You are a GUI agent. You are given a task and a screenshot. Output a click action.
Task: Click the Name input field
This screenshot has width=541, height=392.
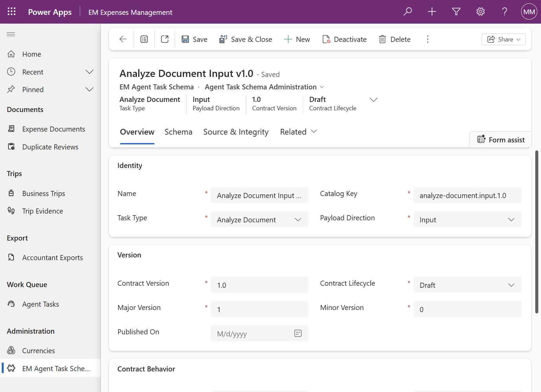259,195
